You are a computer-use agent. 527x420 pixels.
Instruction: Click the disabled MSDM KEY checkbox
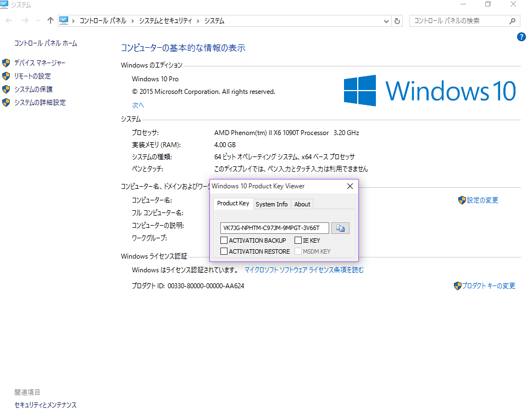[298, 251]
